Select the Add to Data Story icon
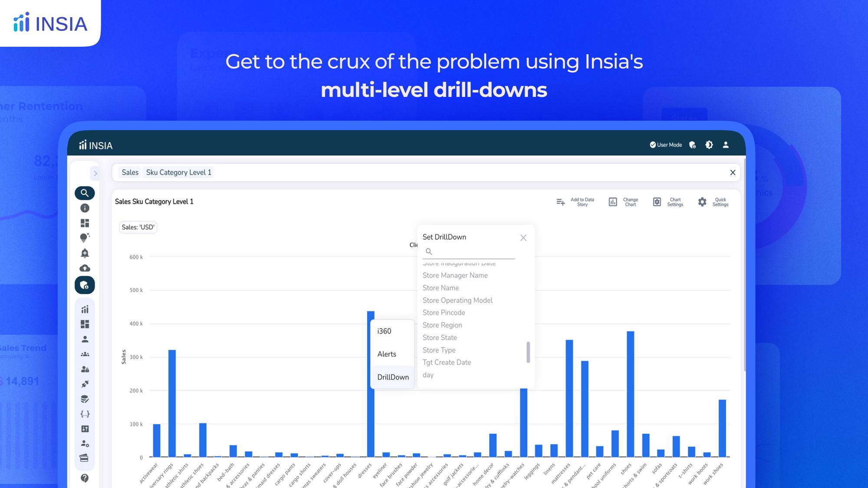The height and width of the screenshot is (488, 868). 560,201
